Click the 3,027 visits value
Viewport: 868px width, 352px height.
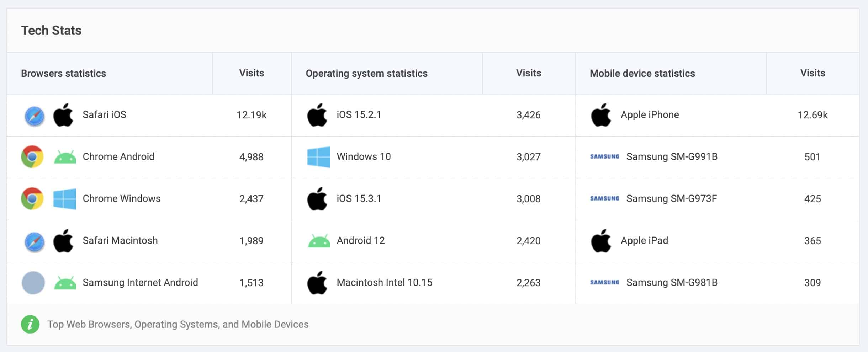529,157
